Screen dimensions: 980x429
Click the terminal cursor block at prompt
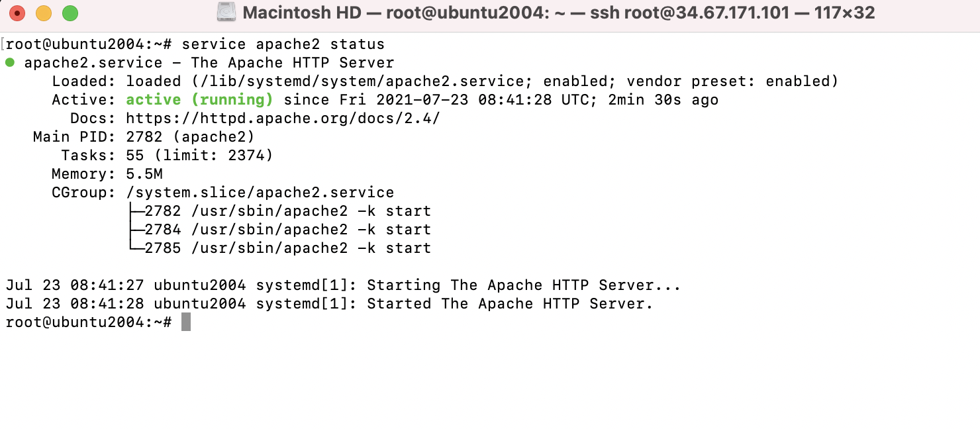point(186,322)
